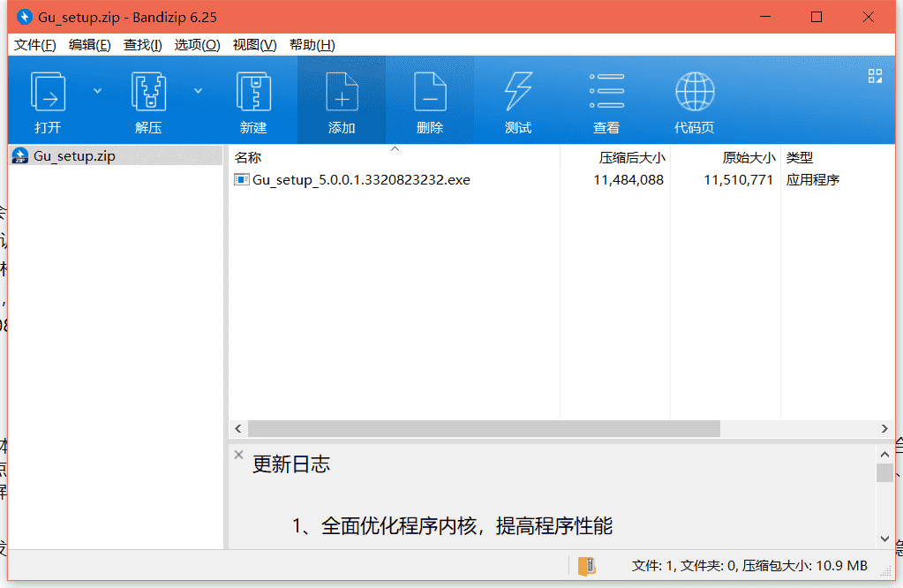Click the grid layout icon in toolbar corner
This screenshot has width=903, height=588.
tap(875, 76)
